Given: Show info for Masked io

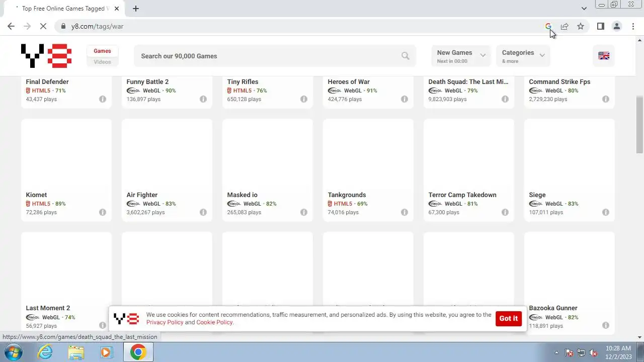Looking at the screenshot, I should click(x=304, y=212).
